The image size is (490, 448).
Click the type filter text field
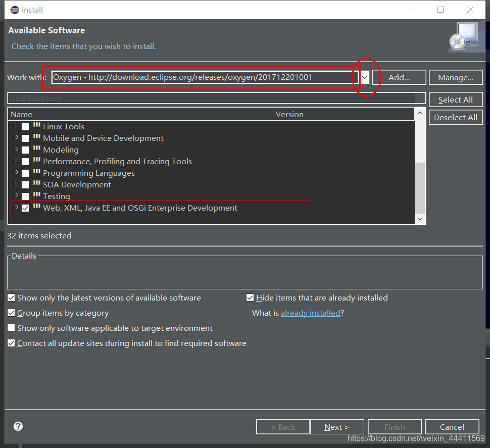click(x=216, y=98)
